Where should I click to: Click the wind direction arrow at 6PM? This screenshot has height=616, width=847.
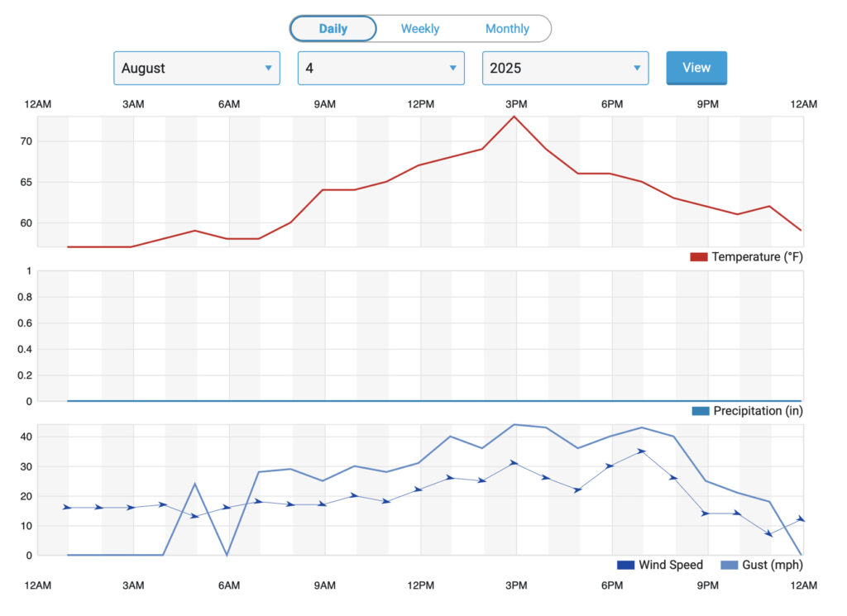pyautogui.click(x=610, y=466)
